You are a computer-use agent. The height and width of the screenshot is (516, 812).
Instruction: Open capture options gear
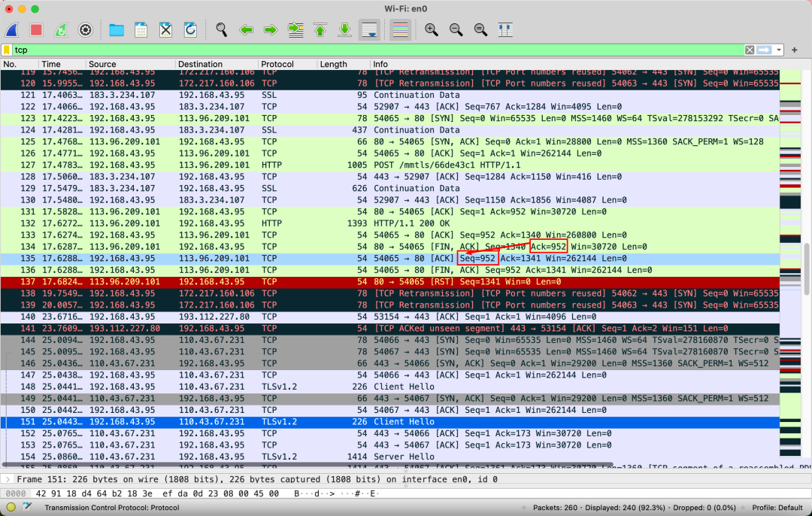click(x=86, y=30)
